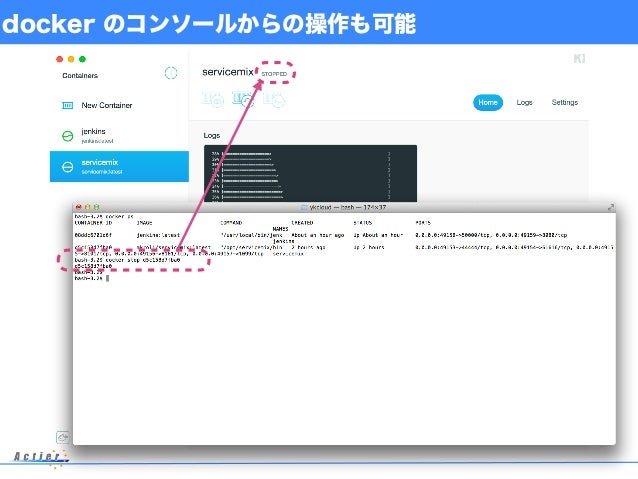This screenshot has height=479, width=638.
Task: Click the STATUS column header in terminal
Action: 363,223
